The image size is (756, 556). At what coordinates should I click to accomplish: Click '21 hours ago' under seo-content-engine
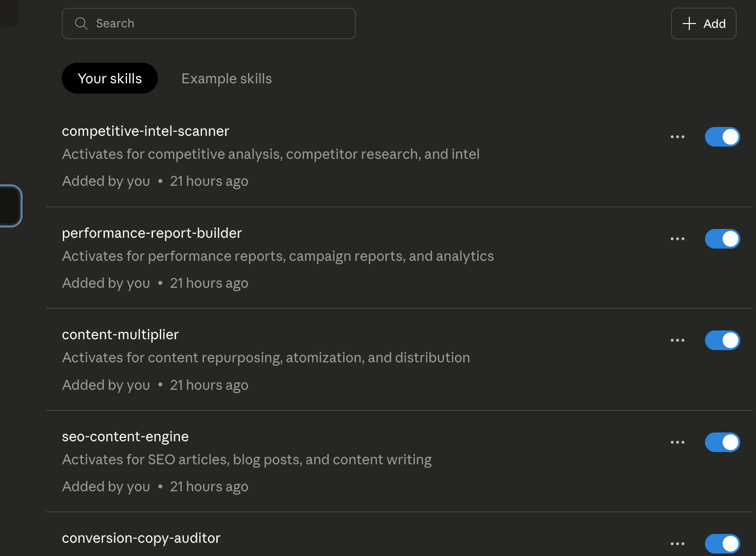209,487
